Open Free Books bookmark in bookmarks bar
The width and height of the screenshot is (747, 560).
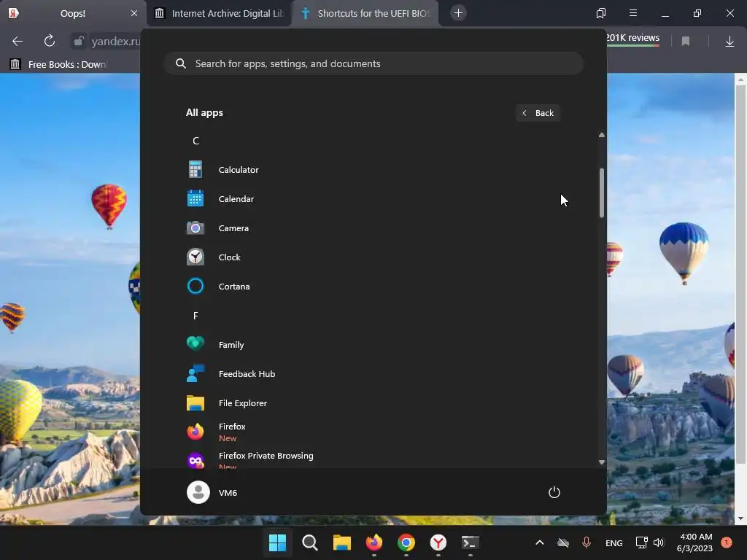(x=59, y=64)
